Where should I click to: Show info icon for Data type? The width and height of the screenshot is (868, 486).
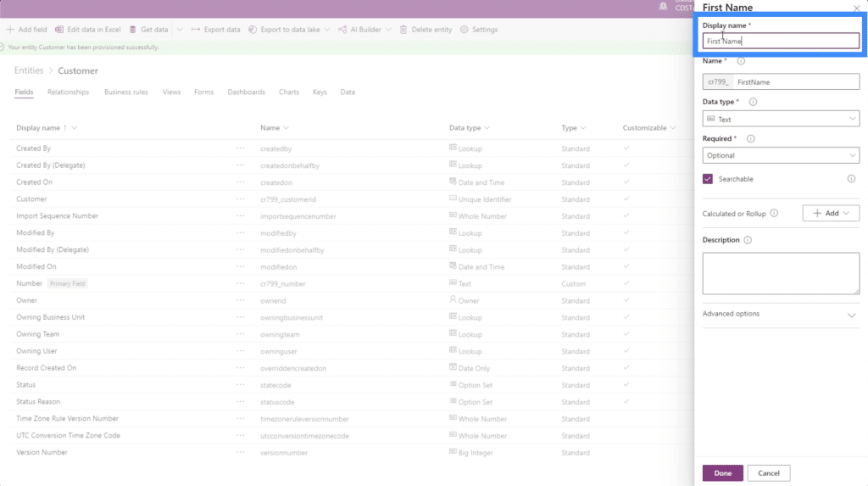tap(753, 102)
